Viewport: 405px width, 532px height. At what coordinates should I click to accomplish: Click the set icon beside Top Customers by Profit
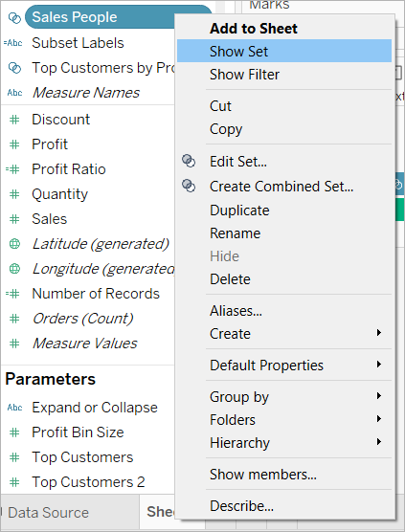14,68
